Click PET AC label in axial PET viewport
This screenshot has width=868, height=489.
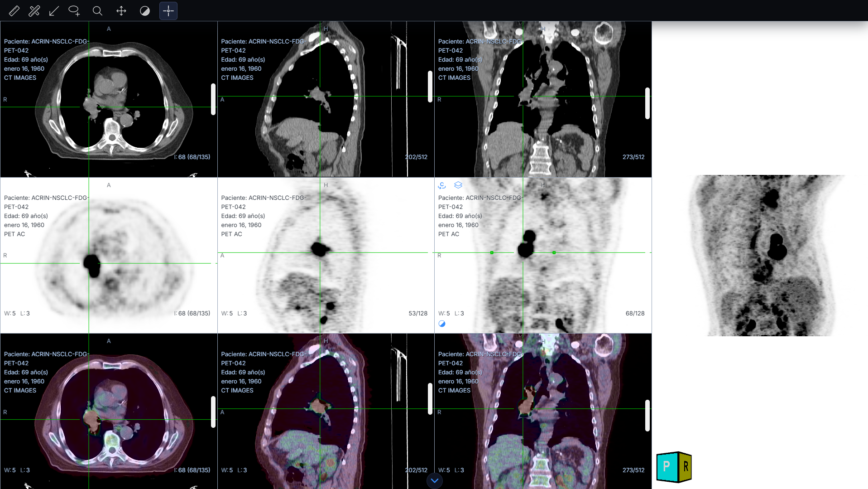click(14, 234)
